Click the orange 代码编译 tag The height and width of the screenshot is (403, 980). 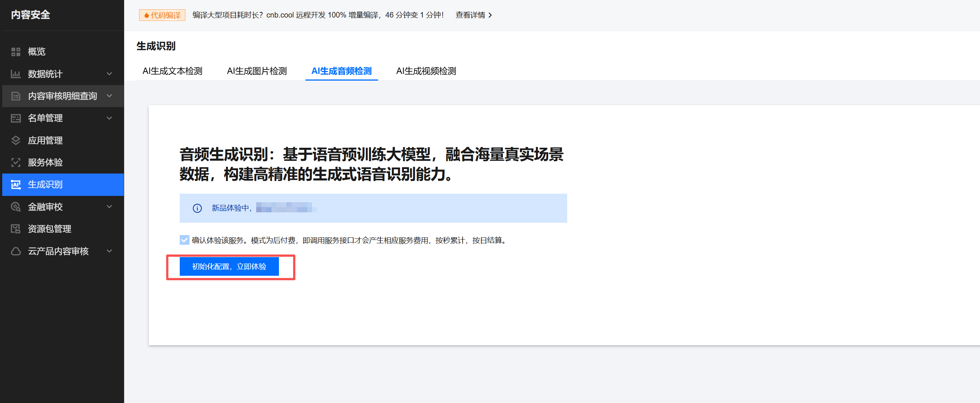(x=162, y=15)
